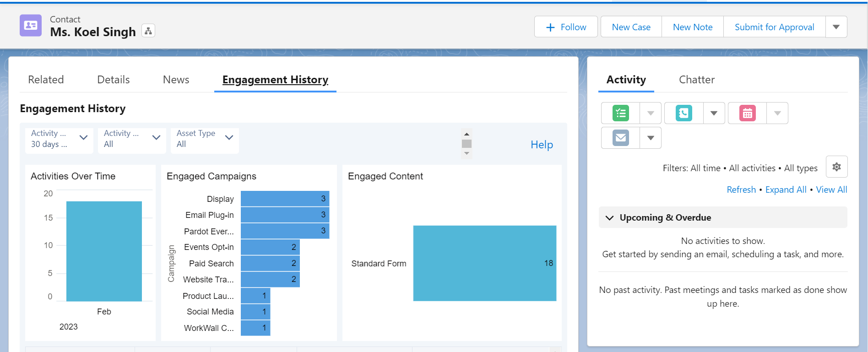
Task: Switch to the Related tab
Action: tap(46, 80)
